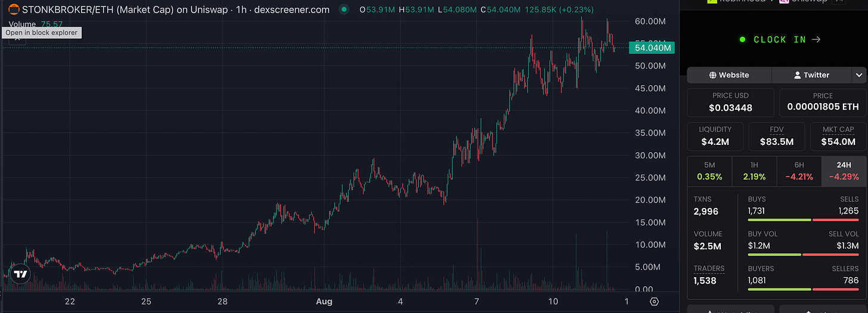Click the 28 date on time axis
Screen dimensions: 868x313
point(222,302)
